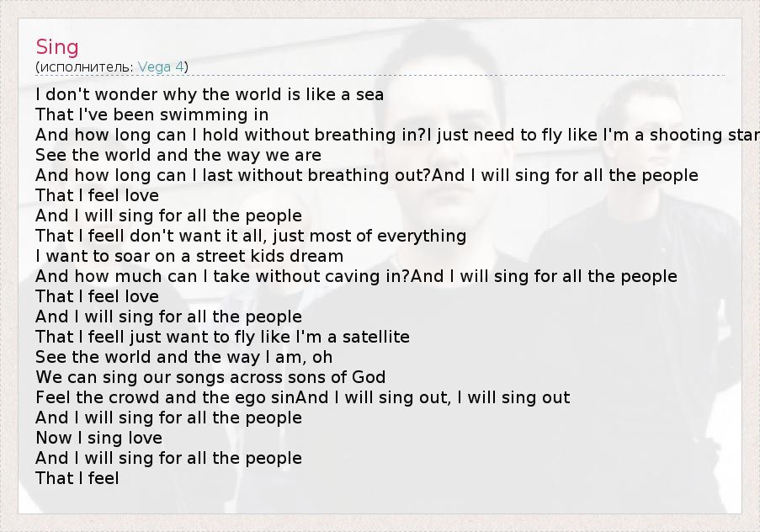This screenshot has width=760, height=532.
Task: Click "See the world and the way I am, oh"
Action: 184,357
